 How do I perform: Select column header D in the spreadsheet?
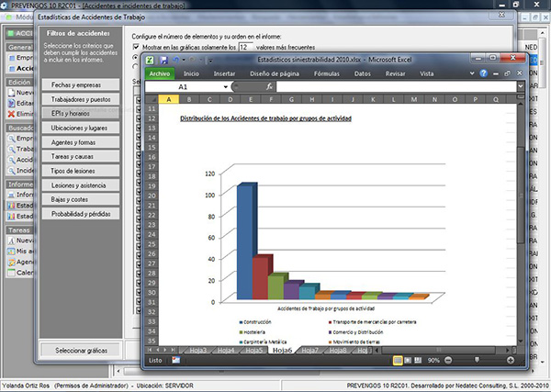pos(231,99)
